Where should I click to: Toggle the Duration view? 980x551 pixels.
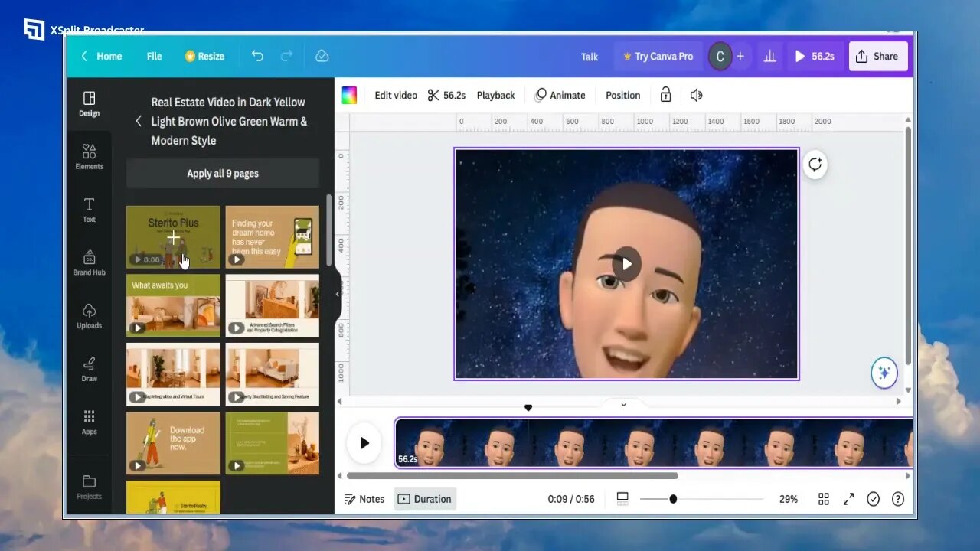425,499
